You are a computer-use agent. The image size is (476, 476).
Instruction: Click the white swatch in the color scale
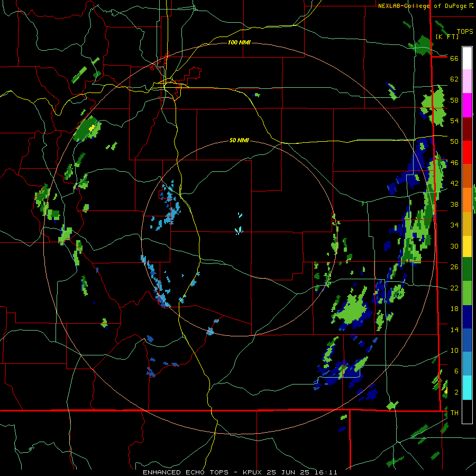coord(467,58)
